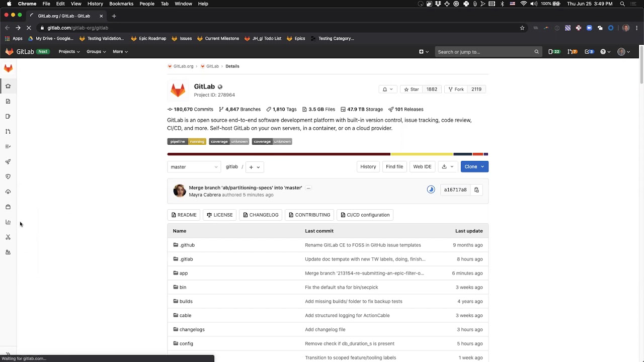This screenshot has height=362, width=644.
Task: Open the Merge Requests sidebar icon
Action: point(8,131)
